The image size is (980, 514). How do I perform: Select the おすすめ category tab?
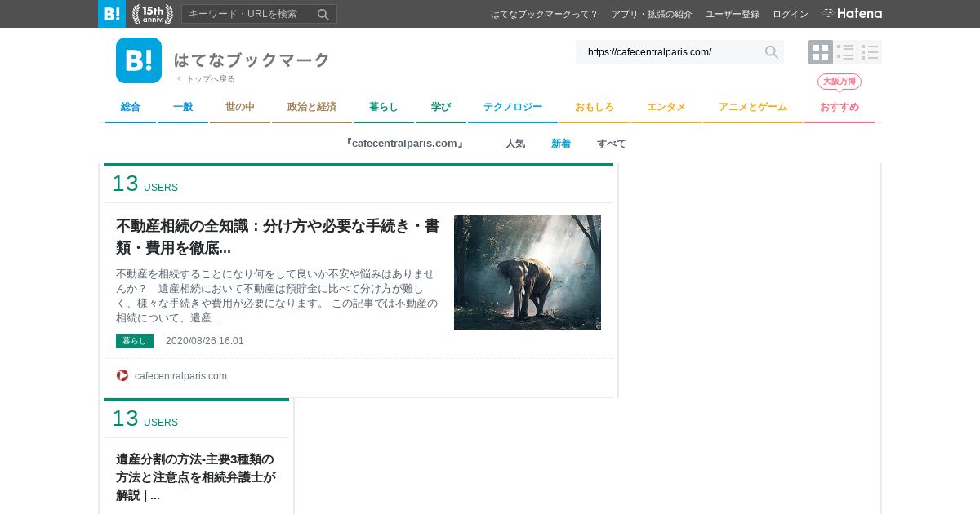pyautogui.click(x=840, y=107)
